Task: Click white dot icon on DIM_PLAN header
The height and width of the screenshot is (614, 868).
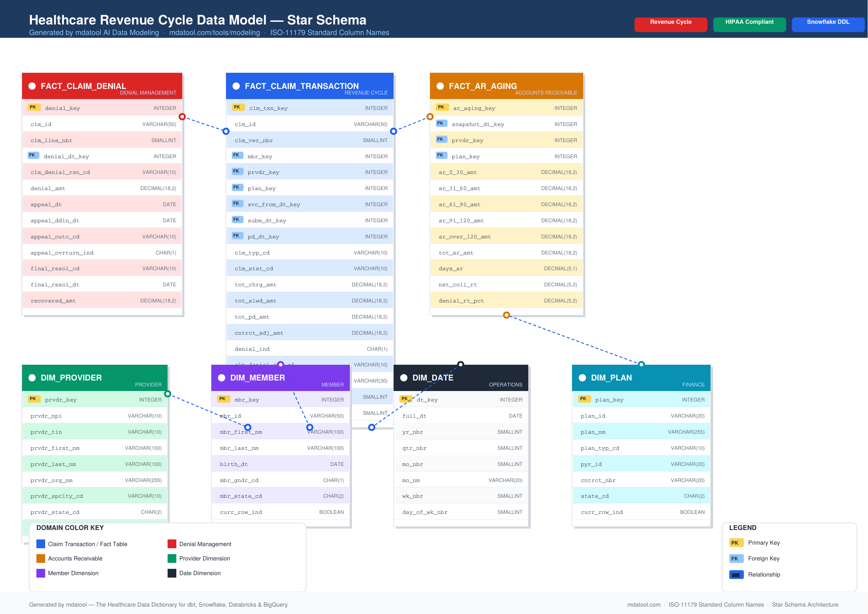Action: (582, 378)
